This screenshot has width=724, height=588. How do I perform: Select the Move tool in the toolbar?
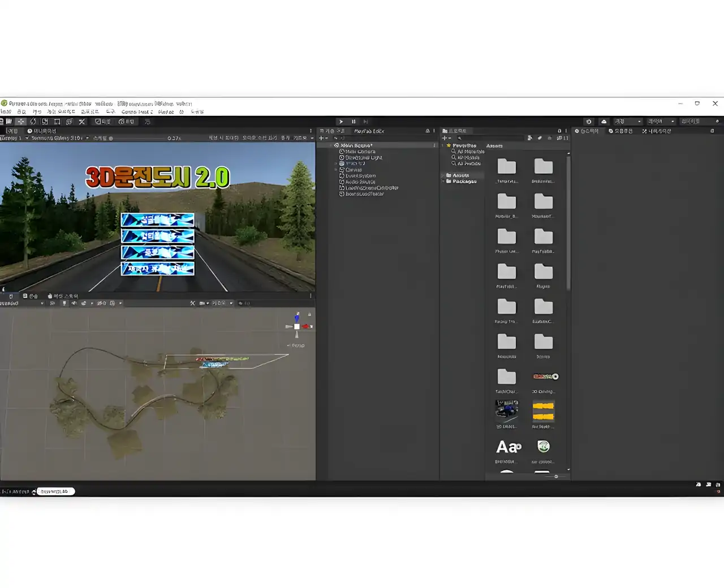coord(21,122)
